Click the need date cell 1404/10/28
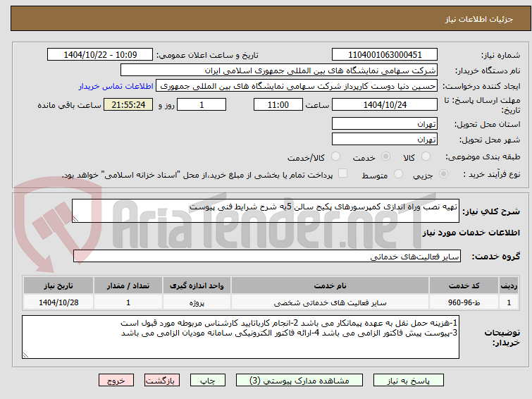 coord(58,302)
